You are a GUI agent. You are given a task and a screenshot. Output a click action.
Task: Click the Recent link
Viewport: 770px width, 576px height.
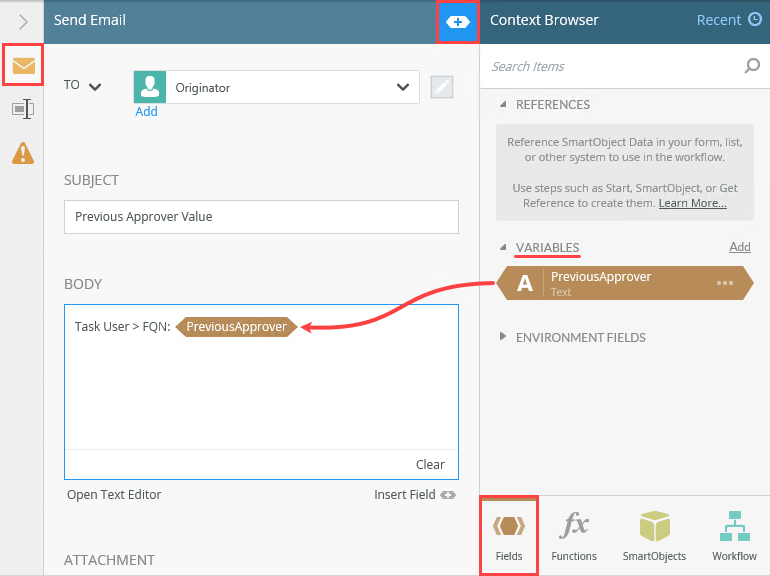pyautogui.click(x=718, y=20)
